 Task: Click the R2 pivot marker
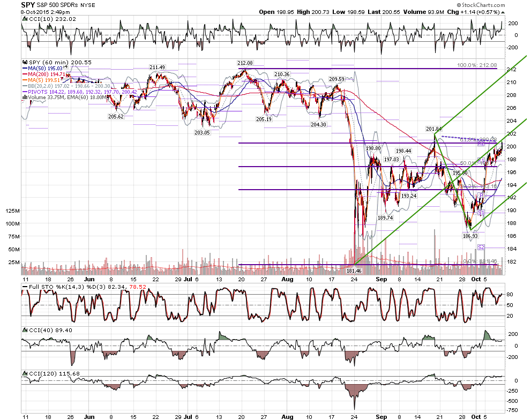point(481,144)
